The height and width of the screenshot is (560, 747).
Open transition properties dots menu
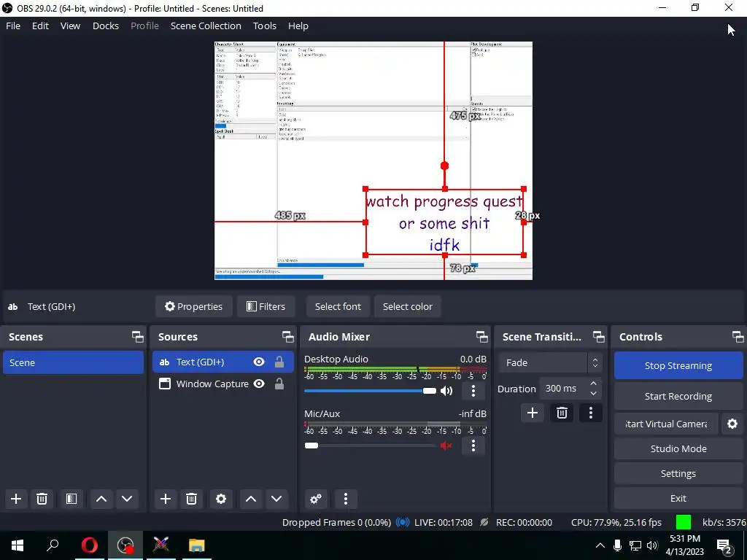point(591,413)
